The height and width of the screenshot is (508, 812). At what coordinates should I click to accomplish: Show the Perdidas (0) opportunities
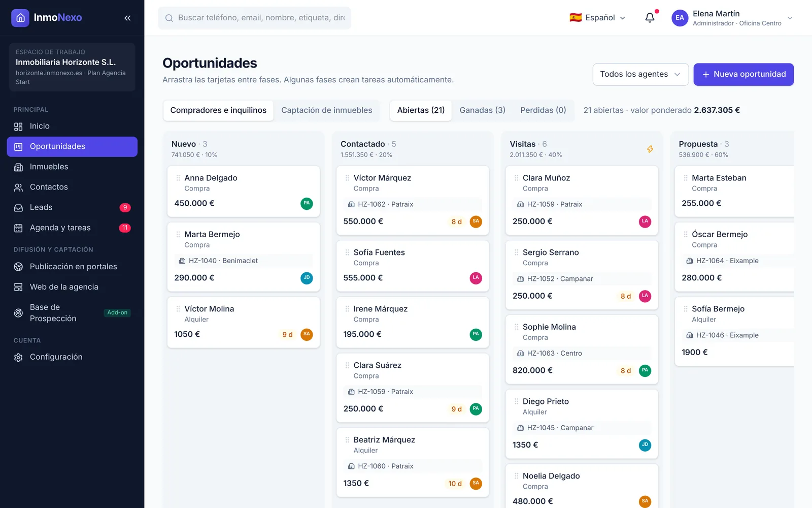tap(543, 110)
